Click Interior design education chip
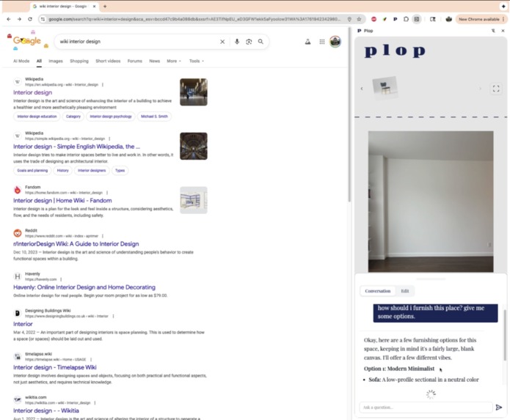 coord(37,117)
